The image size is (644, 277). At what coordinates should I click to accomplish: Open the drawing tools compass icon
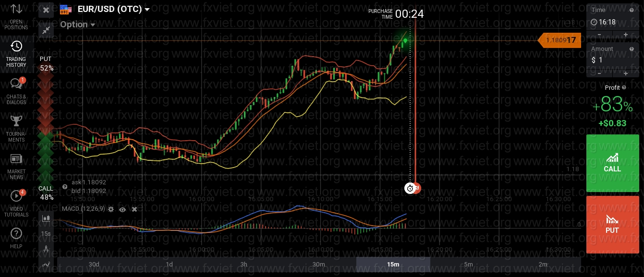(46, 249)
